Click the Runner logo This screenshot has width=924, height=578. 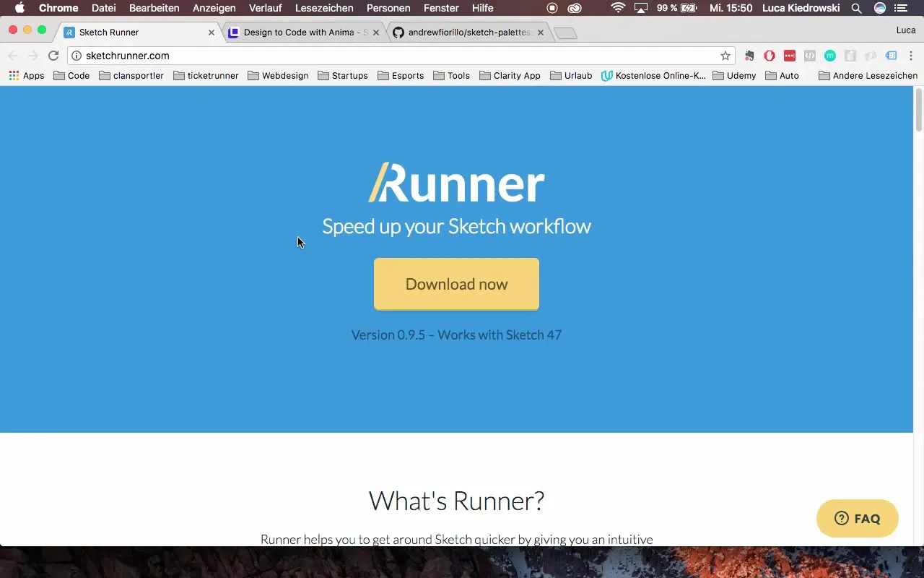[456, 182]
